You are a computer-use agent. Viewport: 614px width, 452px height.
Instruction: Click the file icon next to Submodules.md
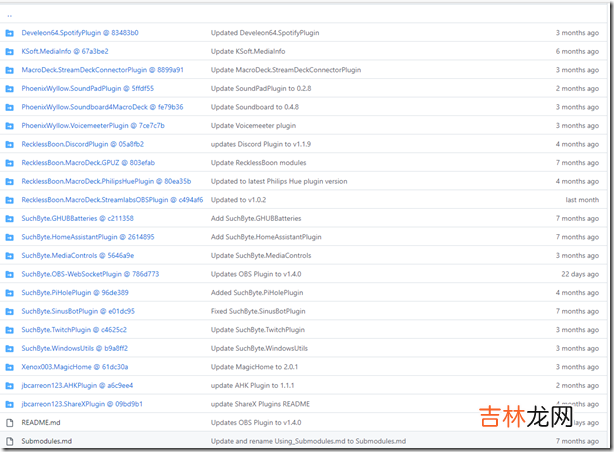pyautogui.click(x=10, y=440)
